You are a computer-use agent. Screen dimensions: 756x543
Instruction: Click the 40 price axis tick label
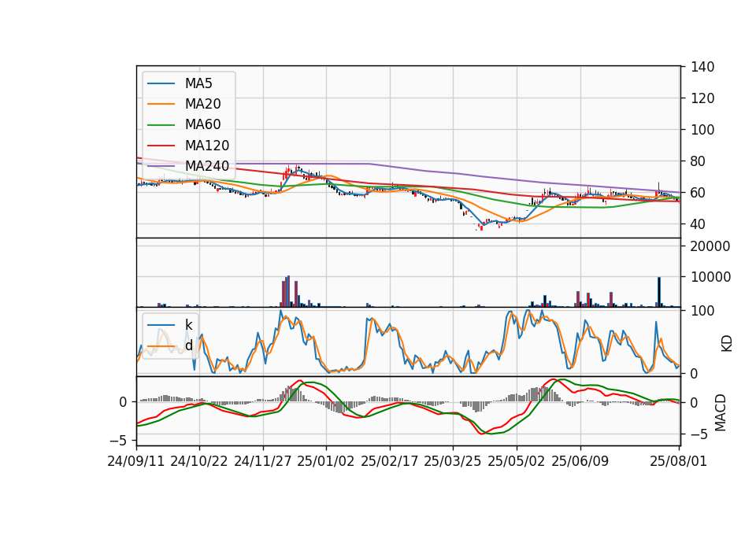[698, 224]
